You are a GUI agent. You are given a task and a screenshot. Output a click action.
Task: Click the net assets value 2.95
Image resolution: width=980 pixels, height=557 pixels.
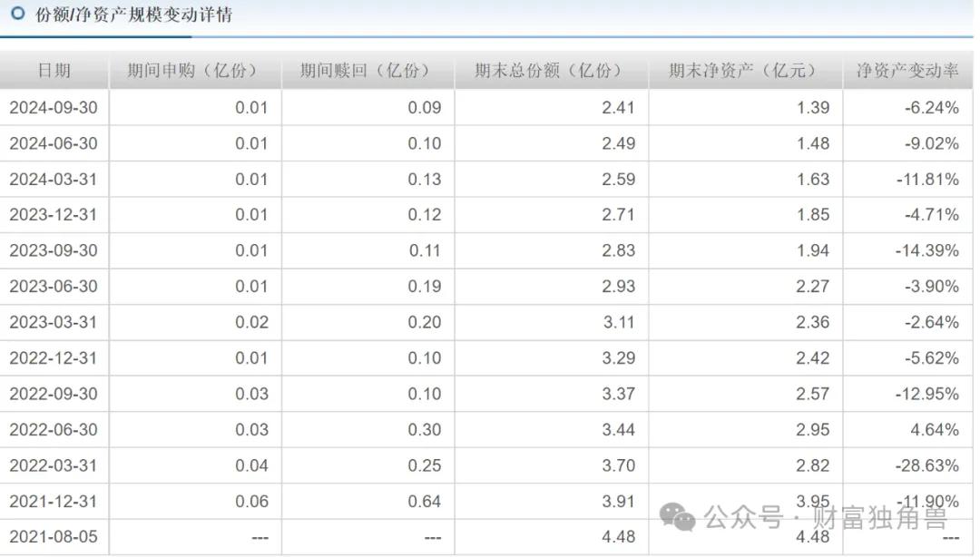point(813,429)
